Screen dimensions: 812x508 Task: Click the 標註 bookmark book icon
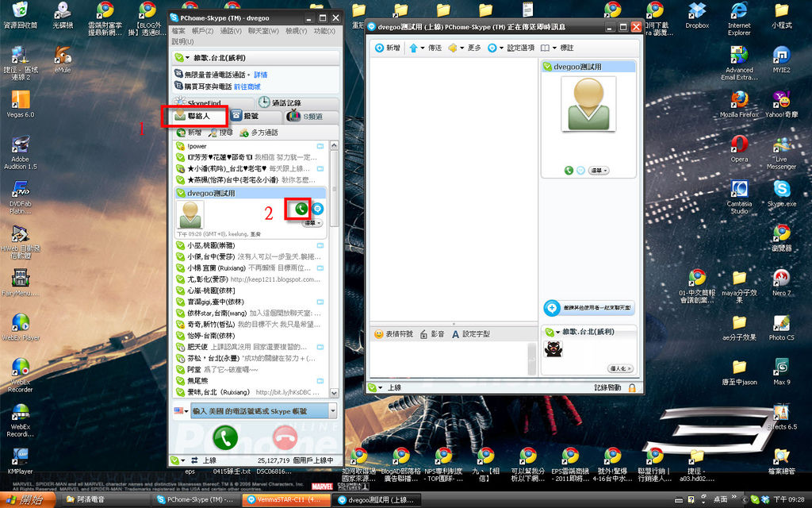[x=545, y=48]
